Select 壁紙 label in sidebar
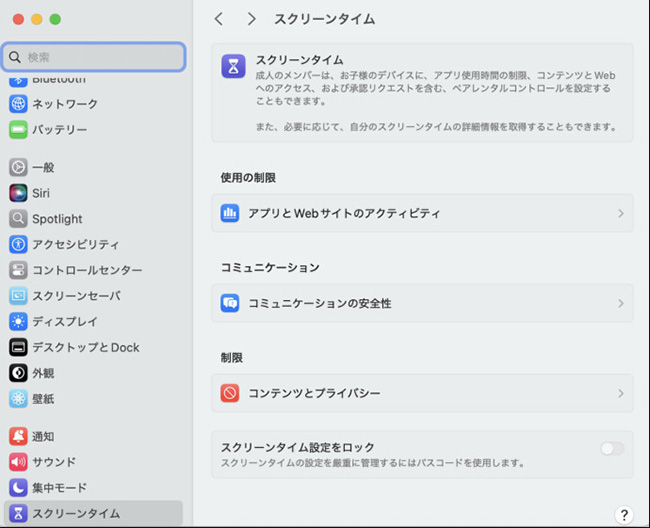Image resolution: width=650 pixels, height=528 pixels. click(x=43, y=399)
